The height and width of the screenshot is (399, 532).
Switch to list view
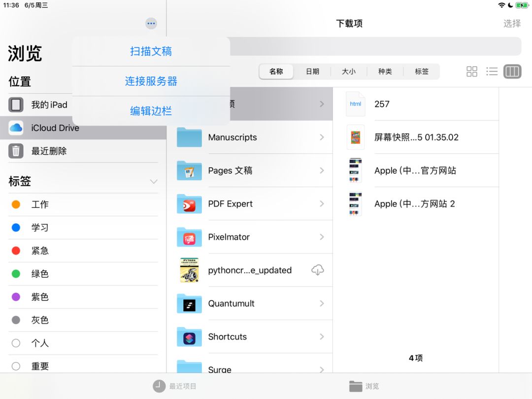pyautogui.click(x=492, y=71)
